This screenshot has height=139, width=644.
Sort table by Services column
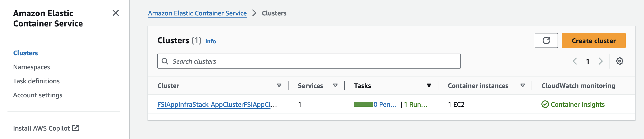click(335, 85)
